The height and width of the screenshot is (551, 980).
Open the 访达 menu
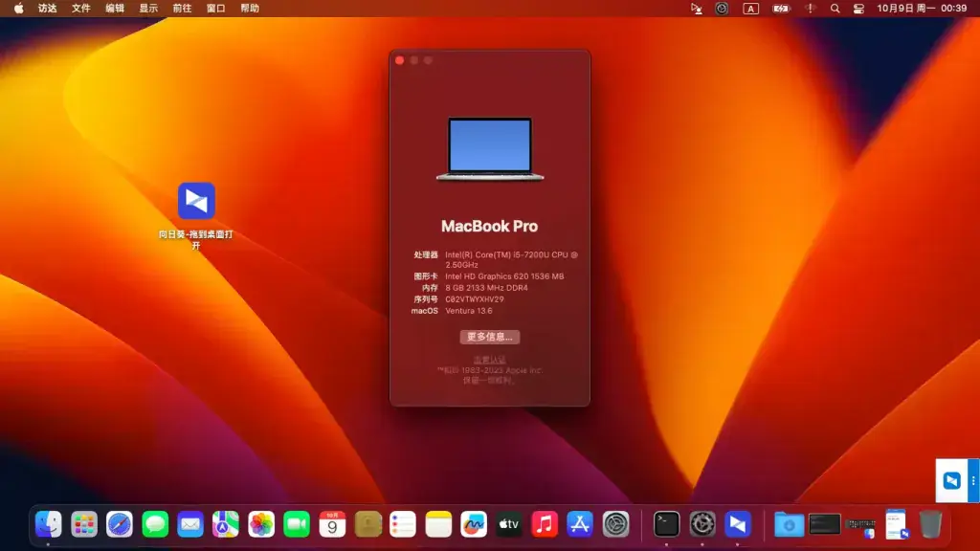(x=48, y=8)
